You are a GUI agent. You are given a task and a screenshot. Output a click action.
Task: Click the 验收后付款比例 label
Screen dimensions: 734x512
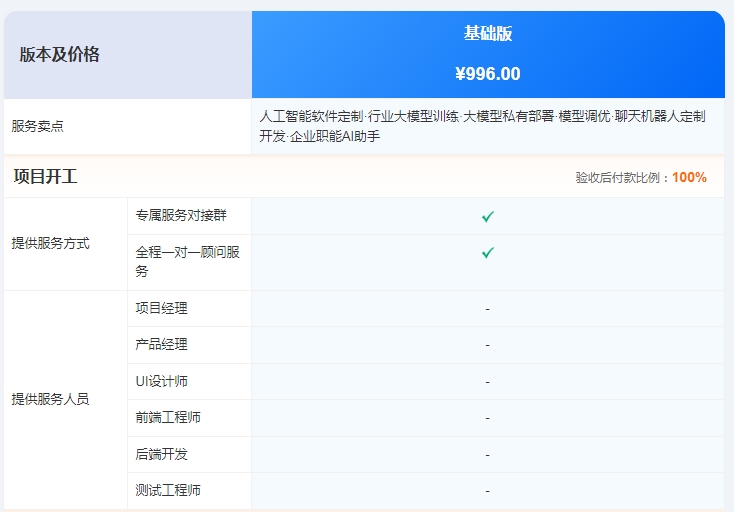click(617, 177)
